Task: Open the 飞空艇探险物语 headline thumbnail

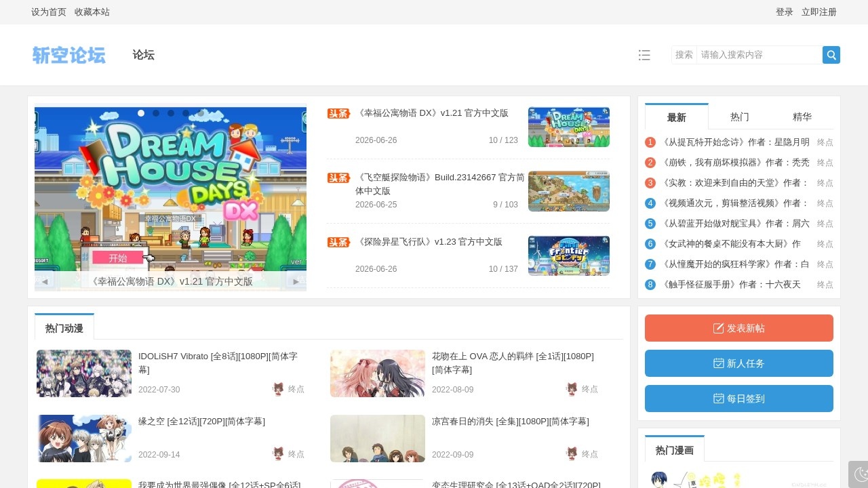Action: (569, 191)
